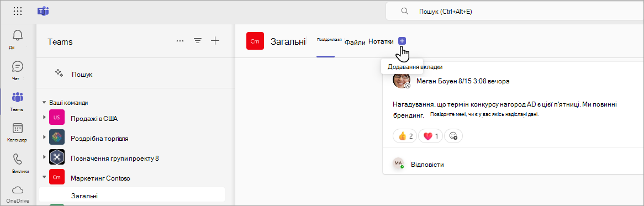Click the Microsoft Teams logo icon
The image size is (644, 206).
pyautogui.click(x=43, y=11)
